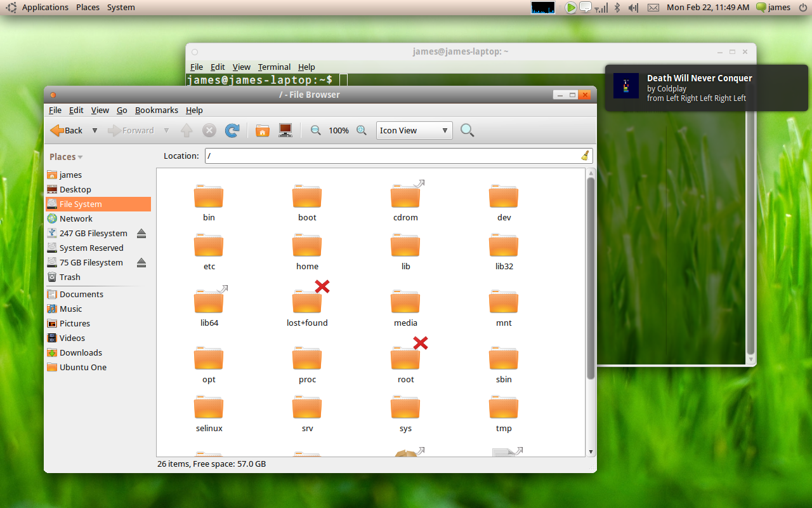Viewport: 812px width, 508px height.
Task: Click the search magnifier icon in toolbar
Action: pos(468,130)
